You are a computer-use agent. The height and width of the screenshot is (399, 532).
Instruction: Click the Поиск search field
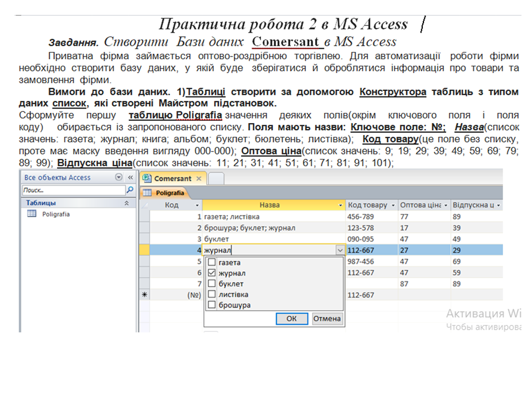click(74, 190)
